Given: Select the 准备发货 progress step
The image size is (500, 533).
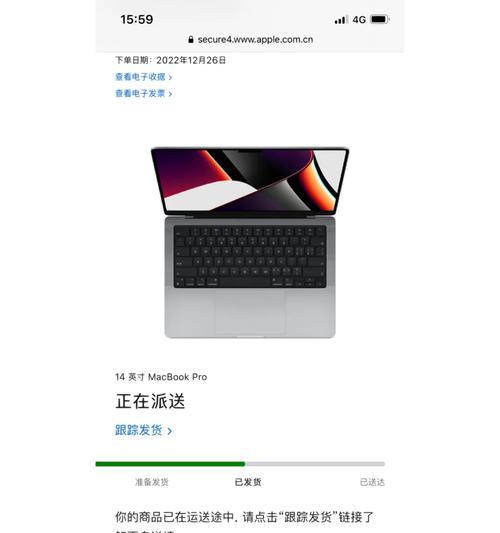Looking at the screenshot, I should coord(152,482).
